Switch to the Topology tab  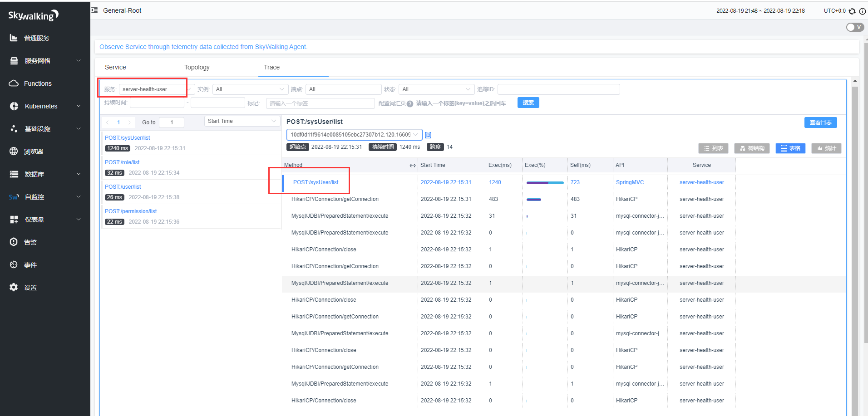[x=197, y=67]
